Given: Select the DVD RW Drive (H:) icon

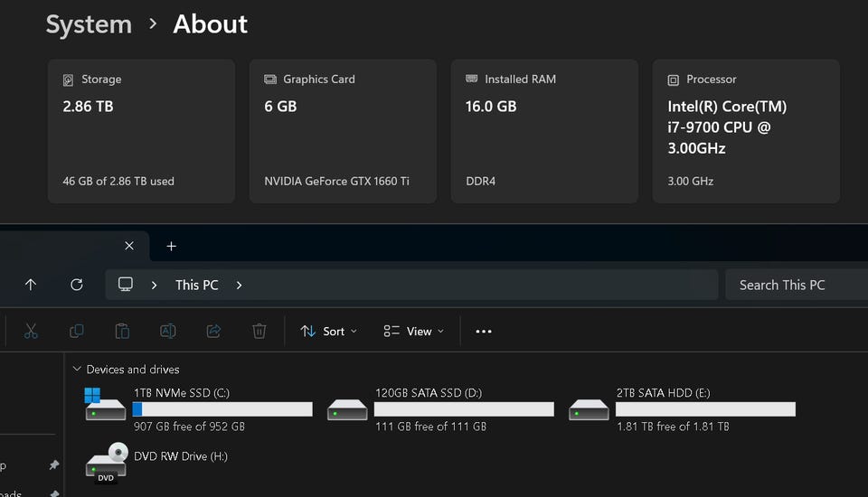Looking at the screenshot, I should [x=107, y=463].
